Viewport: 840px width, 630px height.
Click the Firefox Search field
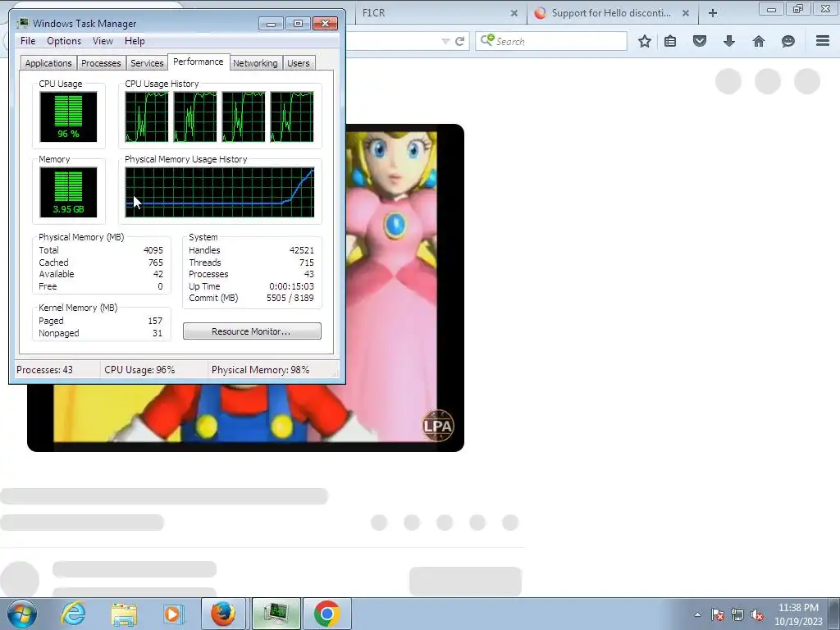coord(551,41)
